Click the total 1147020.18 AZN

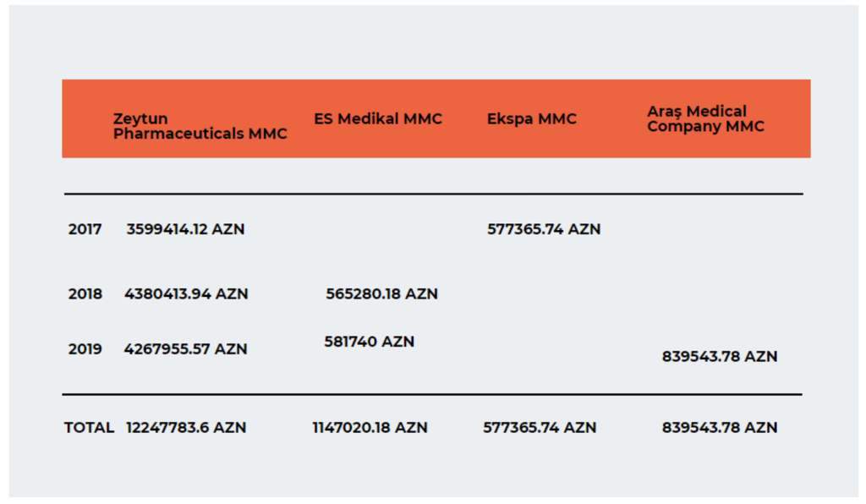(x=370, y=427)
